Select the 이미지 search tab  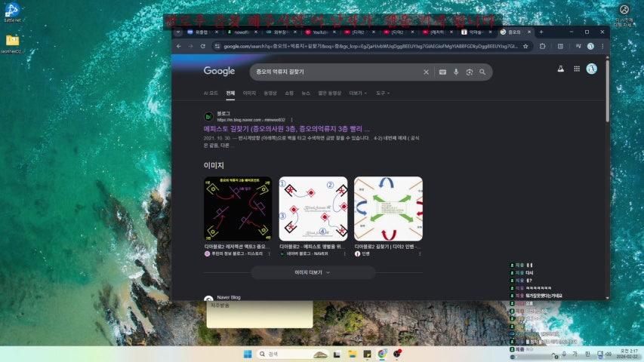pos(249,94)
